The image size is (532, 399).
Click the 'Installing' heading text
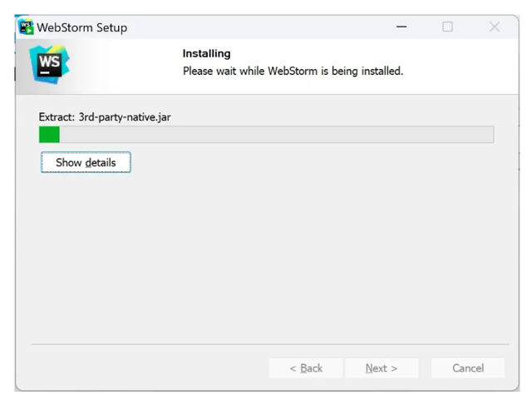(x=207, y=53)
